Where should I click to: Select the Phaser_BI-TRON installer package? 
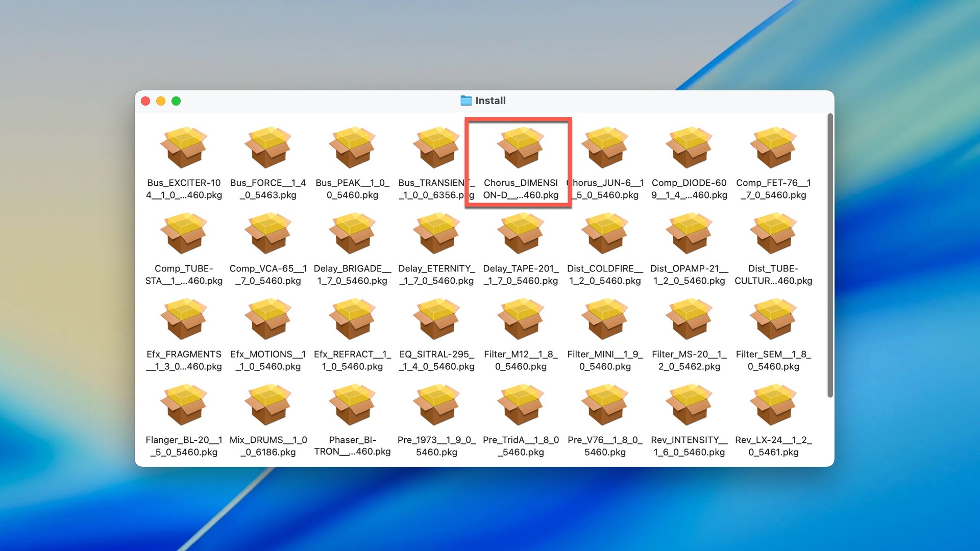coord(352,405)
